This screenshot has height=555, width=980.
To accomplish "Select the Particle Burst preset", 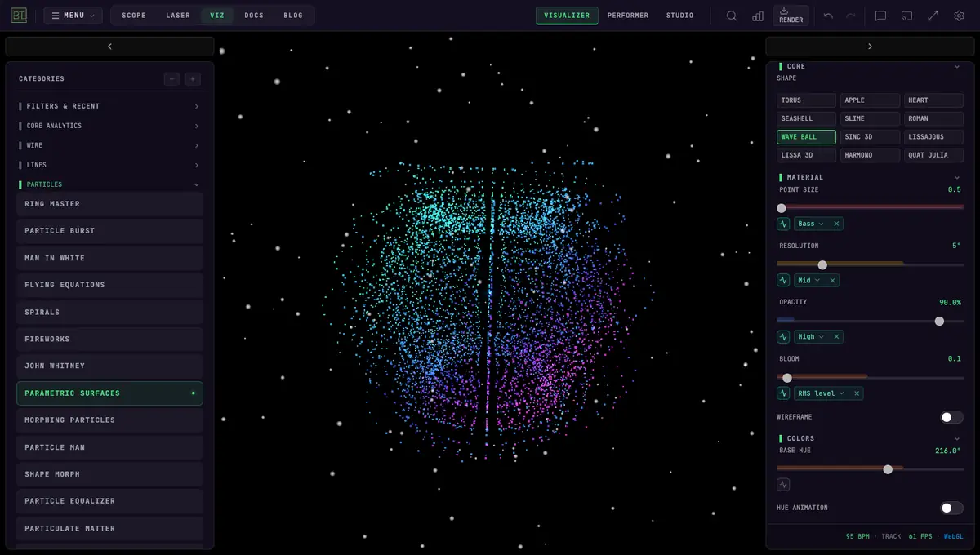I will pyautogui.click(x=109, y=231).
